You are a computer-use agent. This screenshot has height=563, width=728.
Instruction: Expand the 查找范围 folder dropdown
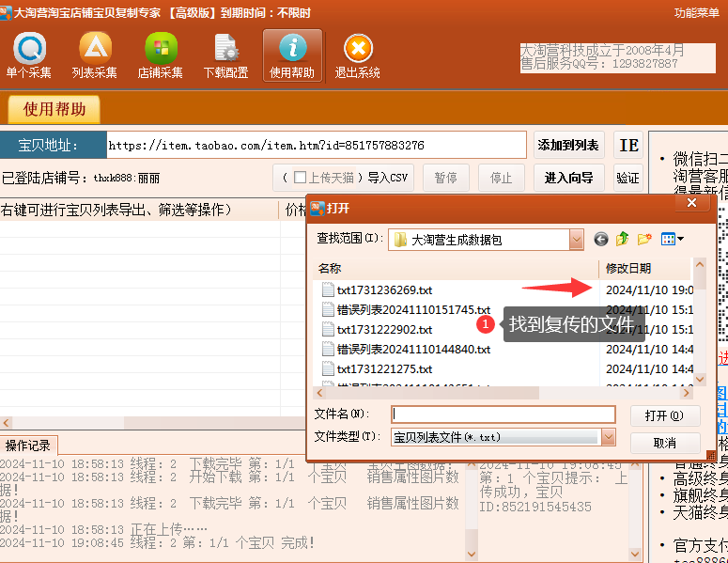(575, 240)
